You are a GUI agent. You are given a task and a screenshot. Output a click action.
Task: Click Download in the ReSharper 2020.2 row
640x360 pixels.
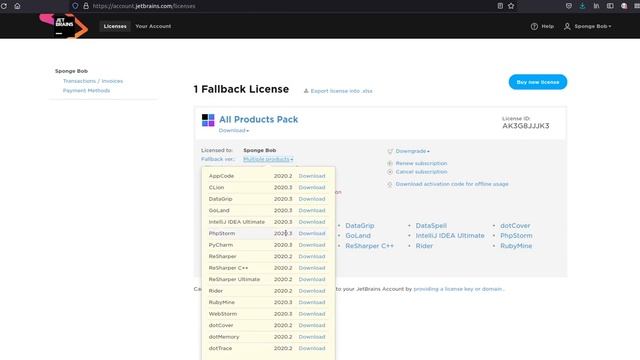312,256
